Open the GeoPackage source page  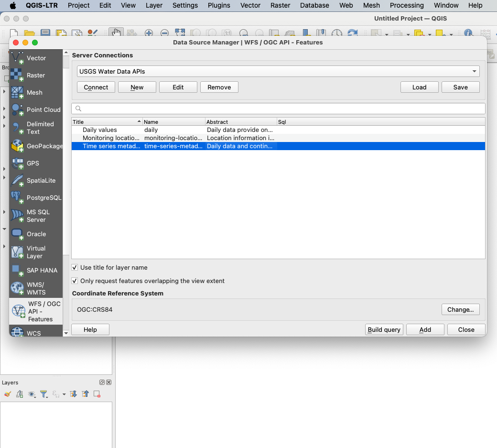(x=36, y=146)
